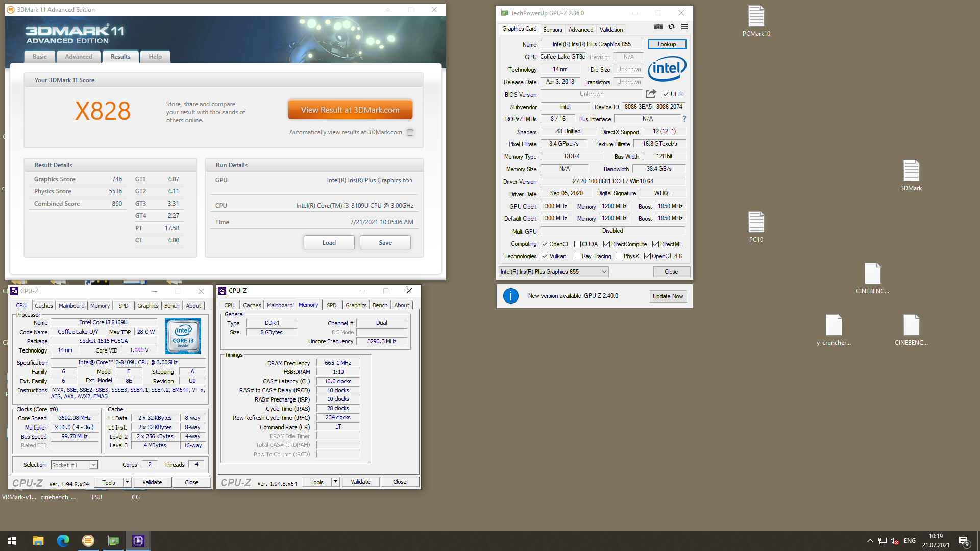Click GPU-Z refresh icon
Image resolution: width=980 pixels, height=551 pixels.
click(x=672, y=27)
